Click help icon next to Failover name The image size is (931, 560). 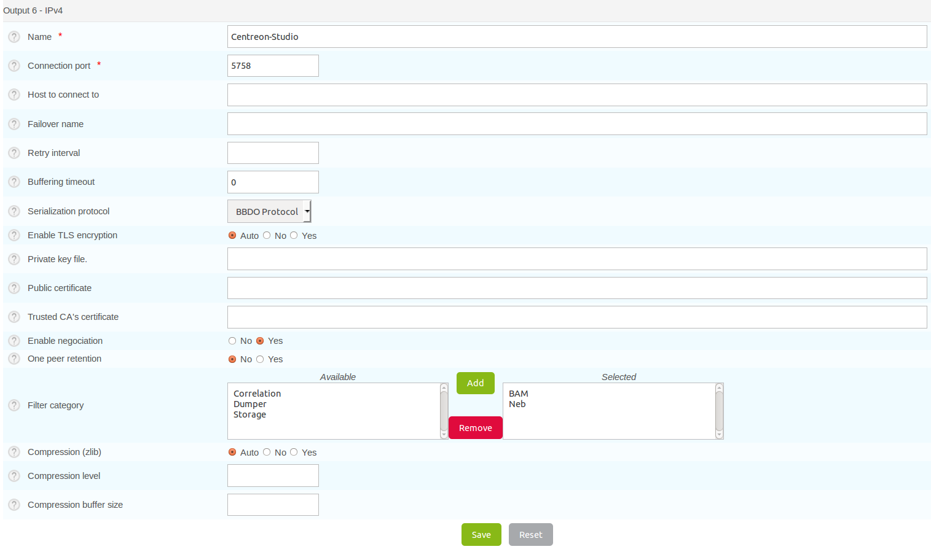(14, 124)
